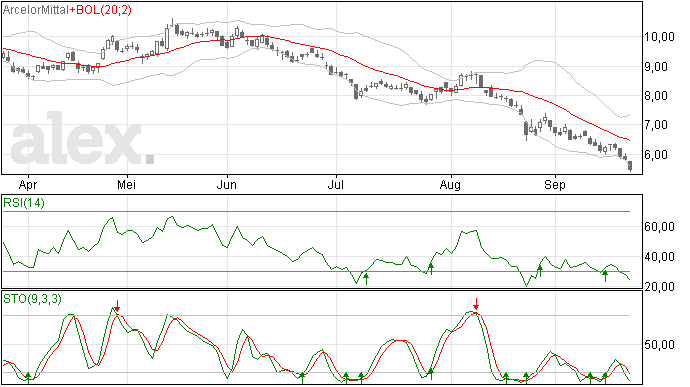Viewport: 690px width, 387px height.
Task: Click the 40,00 RSI axis label
Action: click(659, 257)
